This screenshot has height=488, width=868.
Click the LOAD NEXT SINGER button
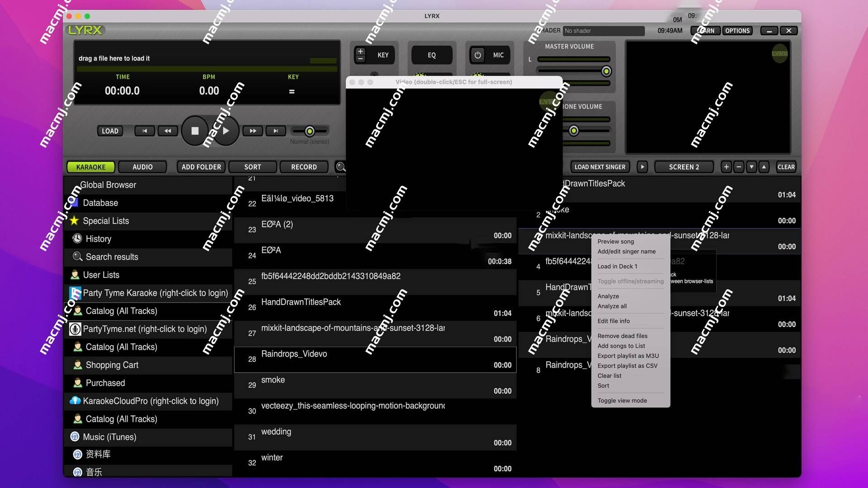pyautogui.click(x=600, y=166)
